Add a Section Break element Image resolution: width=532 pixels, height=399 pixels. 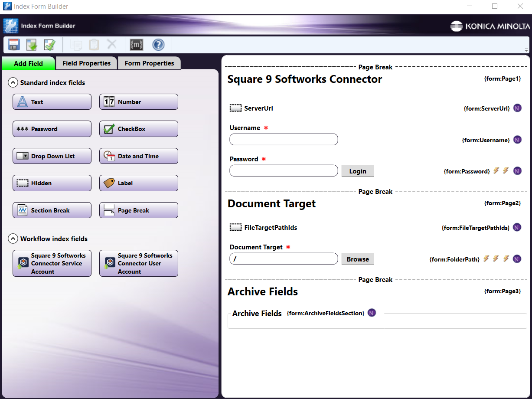point(52,210)
